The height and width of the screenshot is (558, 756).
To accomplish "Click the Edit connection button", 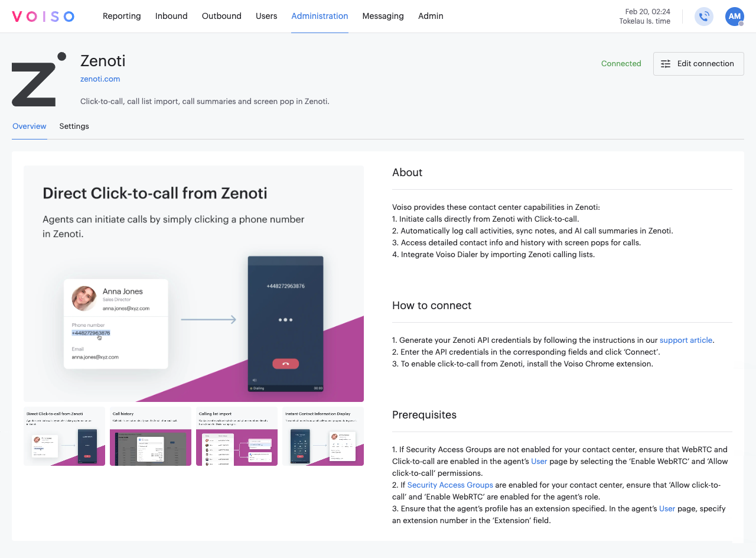I will [x=698, y=63].
